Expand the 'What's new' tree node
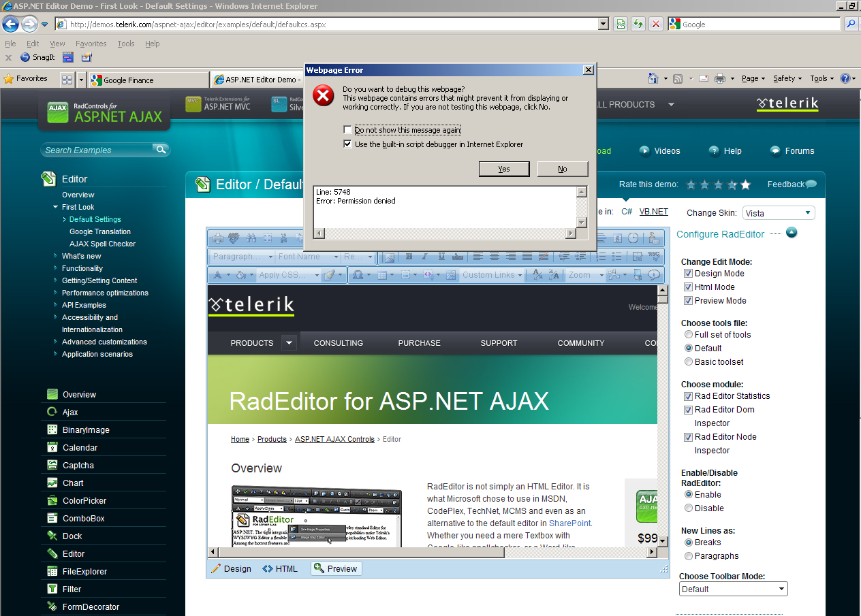This screenshot has width=861, height=616. coord(56,256)
